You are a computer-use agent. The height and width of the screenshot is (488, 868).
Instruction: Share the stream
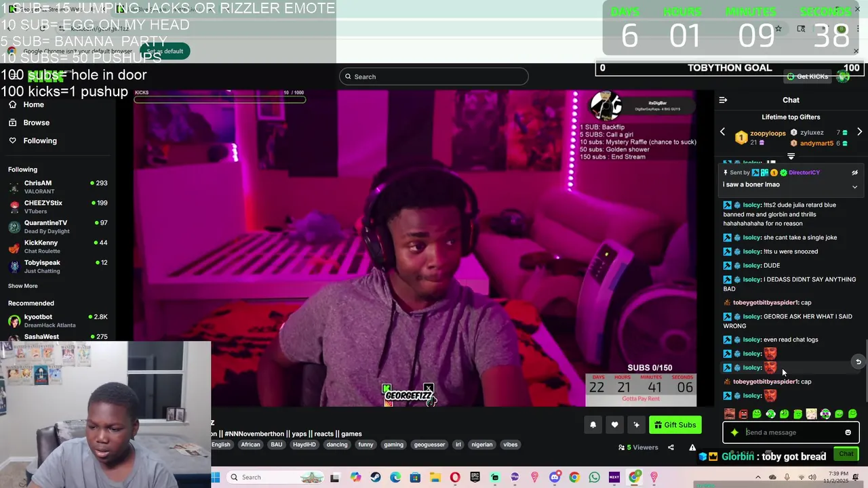(671, 447)
